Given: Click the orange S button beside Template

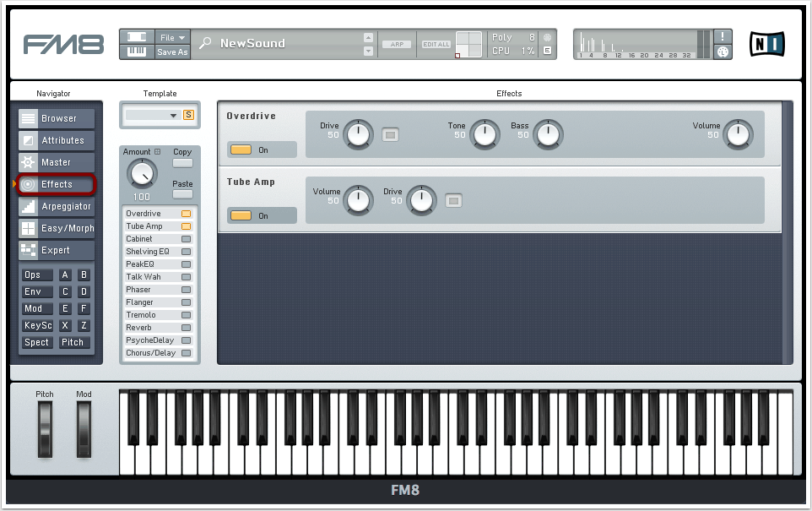Looking at the screenshot, I should coord(188,115).
